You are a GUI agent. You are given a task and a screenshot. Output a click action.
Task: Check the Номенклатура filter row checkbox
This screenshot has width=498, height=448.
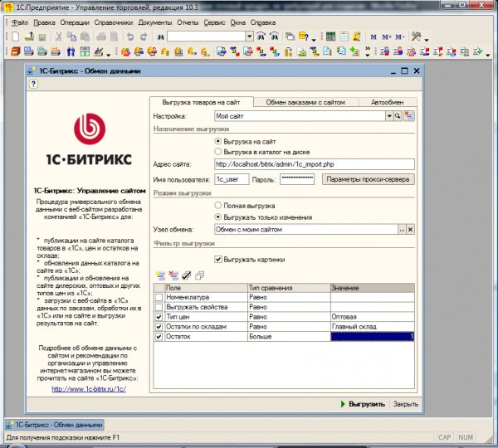point(159,298)
